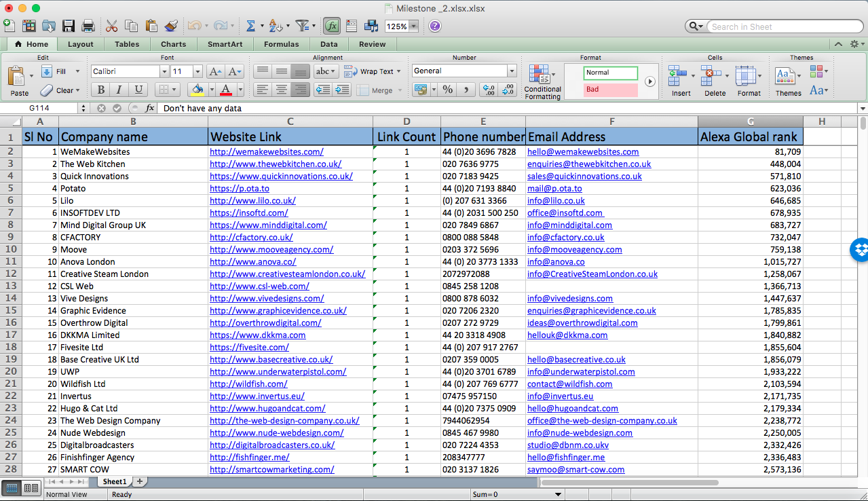Image resolution: width=868 pixels, height=501 pixels.
Task: Toggle underline formatting
Action: (138, 90)
